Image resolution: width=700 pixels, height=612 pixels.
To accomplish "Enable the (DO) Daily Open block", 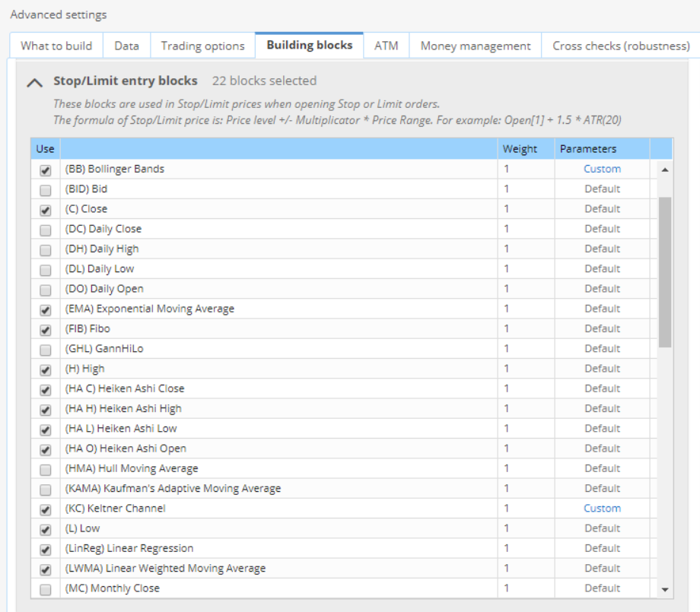I will 46,290.
